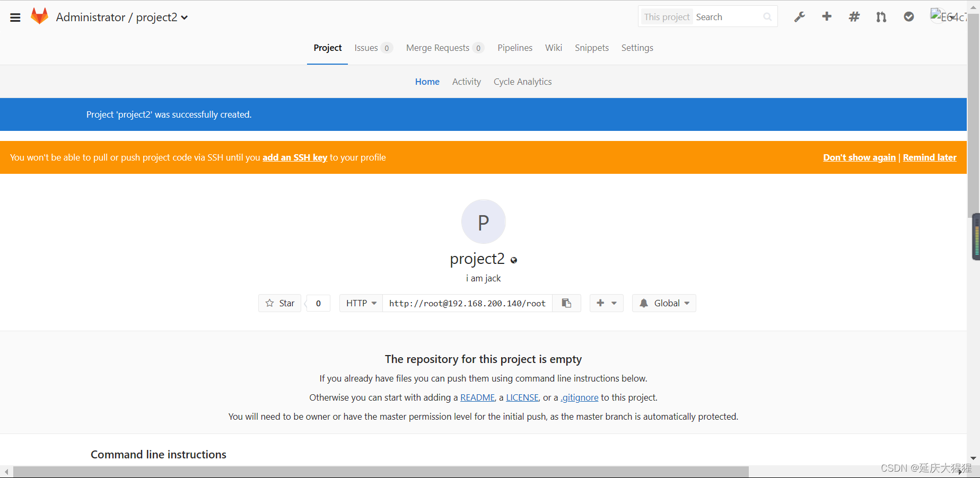980x478 pixels.
Task: Click the 'add an SSH key' link
Action: pos(295,157)
